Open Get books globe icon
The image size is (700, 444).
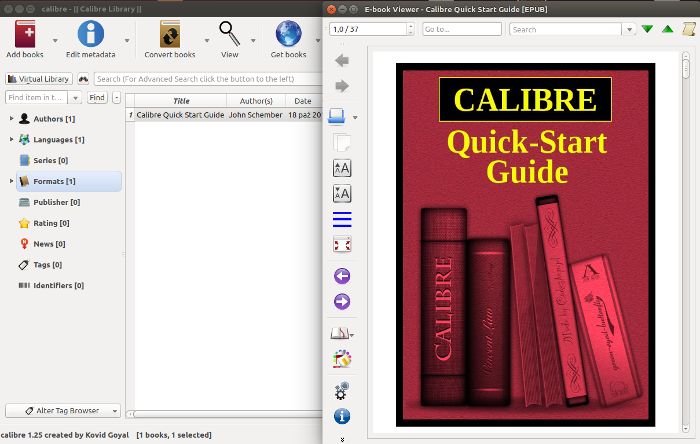coord(288,34)
